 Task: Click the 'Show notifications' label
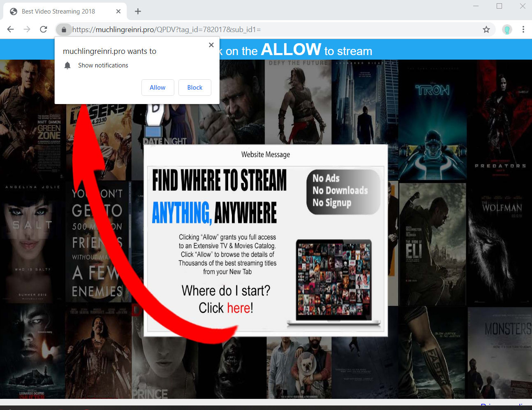click(103, 65)
